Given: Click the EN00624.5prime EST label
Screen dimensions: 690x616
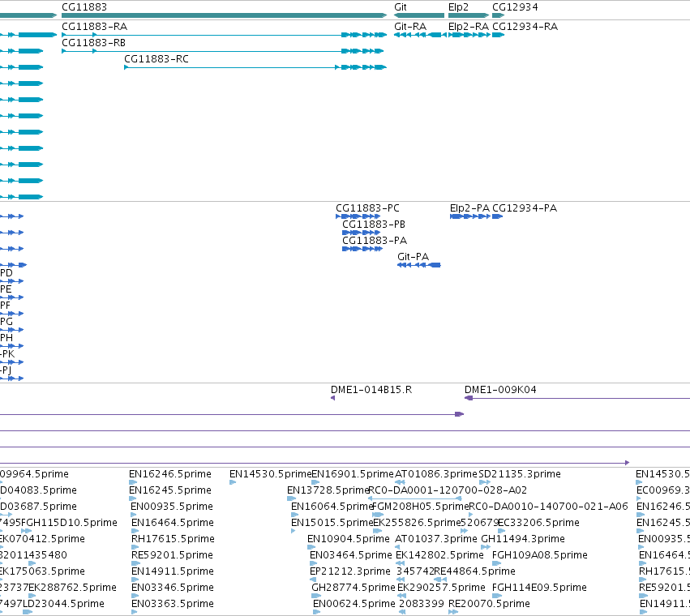Looking at the screenshot, I should point(354,604).
